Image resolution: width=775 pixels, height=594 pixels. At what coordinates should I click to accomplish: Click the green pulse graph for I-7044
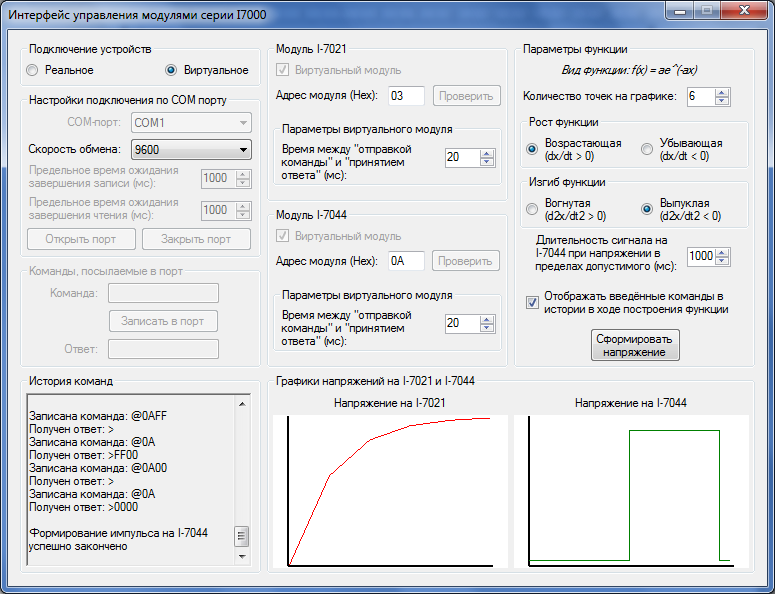click(x=631, y=492)
